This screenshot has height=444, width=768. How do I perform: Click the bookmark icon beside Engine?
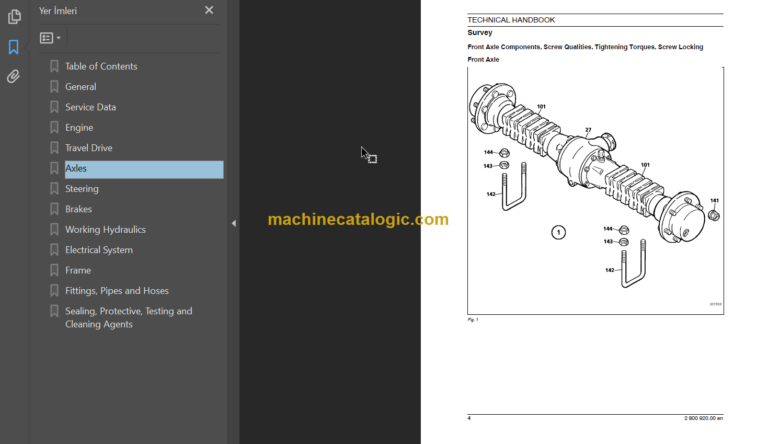click(54, 127)
